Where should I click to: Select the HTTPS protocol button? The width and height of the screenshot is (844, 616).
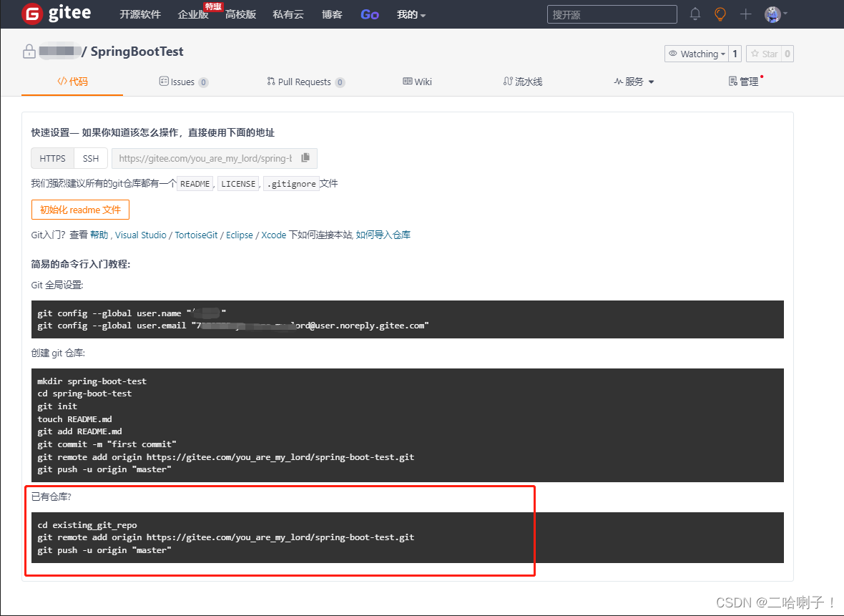(52, 158)
